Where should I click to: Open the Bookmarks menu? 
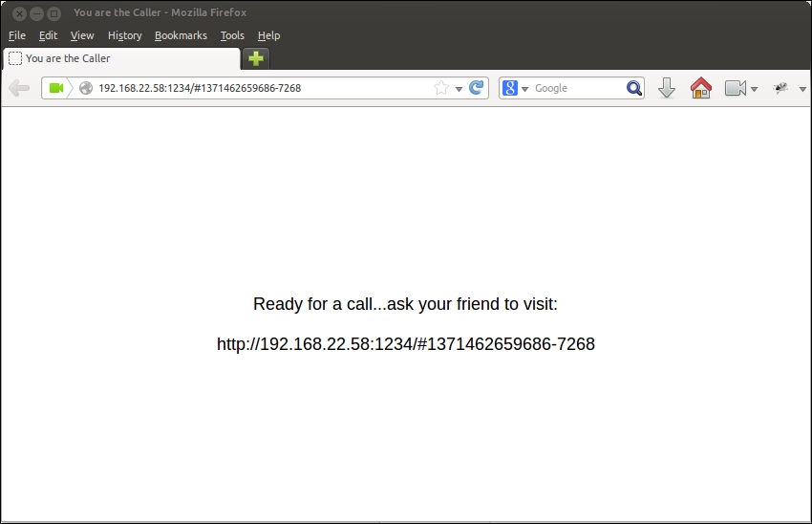pyautogui.click(x=181, y=35)
